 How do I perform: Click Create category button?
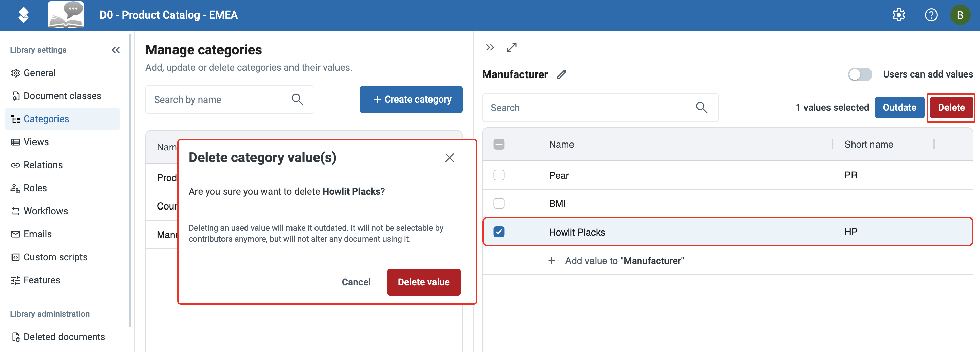pos(411,100)
